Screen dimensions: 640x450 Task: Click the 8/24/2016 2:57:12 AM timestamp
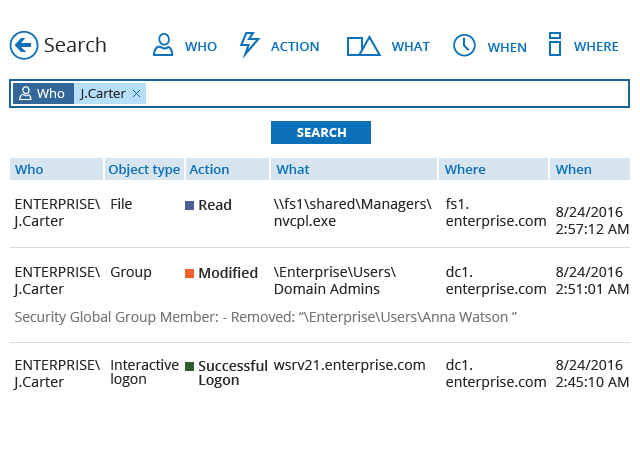click(x=592, y=221)
